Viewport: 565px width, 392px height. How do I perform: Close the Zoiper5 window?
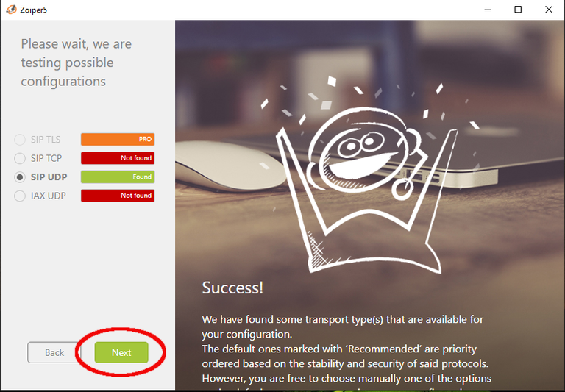coord(548,10)
